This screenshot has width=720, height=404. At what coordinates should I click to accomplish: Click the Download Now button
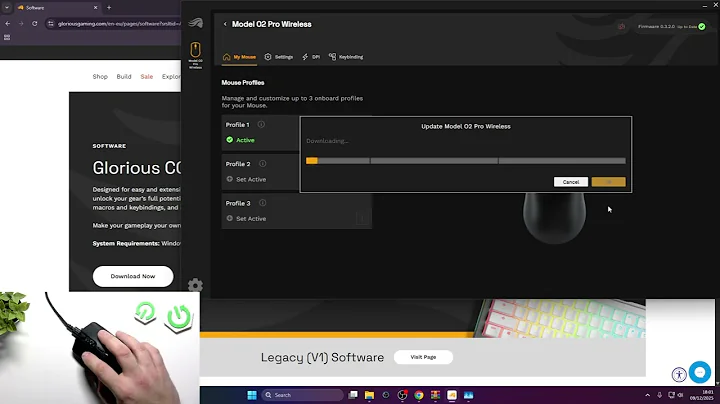133,276
